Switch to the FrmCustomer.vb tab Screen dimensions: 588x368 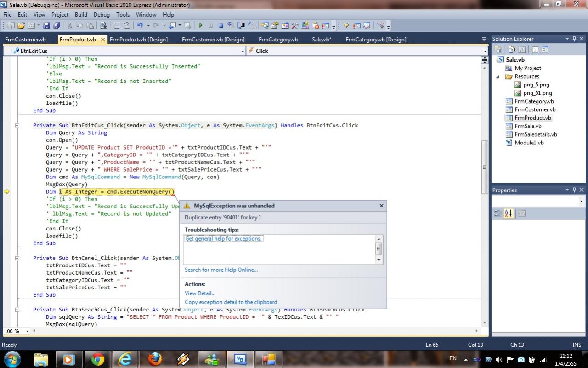tap(25, 40)
